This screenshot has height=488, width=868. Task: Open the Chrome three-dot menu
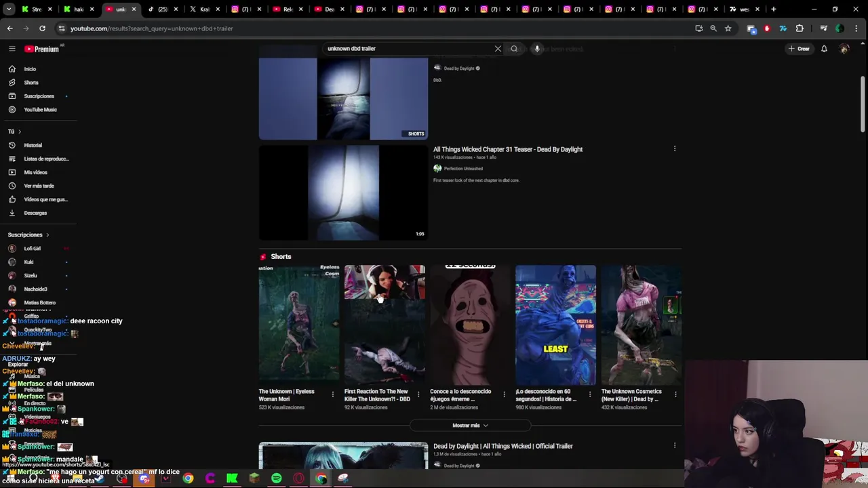click(x=856, y=28)
